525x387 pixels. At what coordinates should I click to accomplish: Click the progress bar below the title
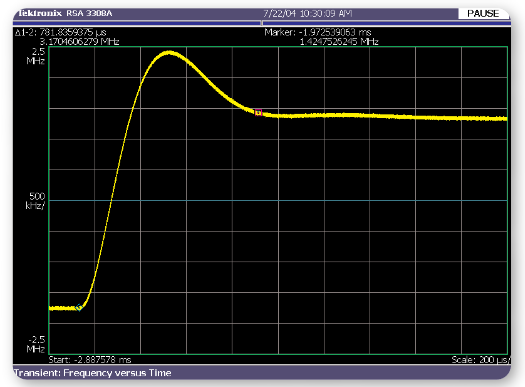[262, 23]
